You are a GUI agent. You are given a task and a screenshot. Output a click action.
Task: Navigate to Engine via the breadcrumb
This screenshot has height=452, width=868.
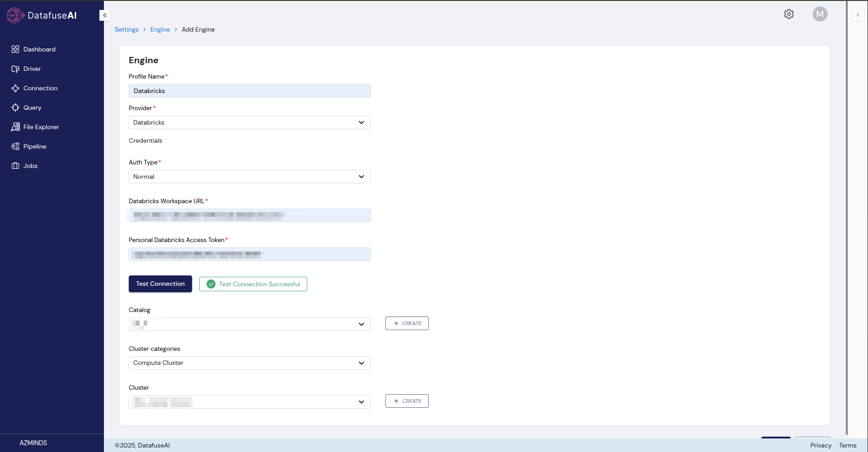click(x=160, y=29)
